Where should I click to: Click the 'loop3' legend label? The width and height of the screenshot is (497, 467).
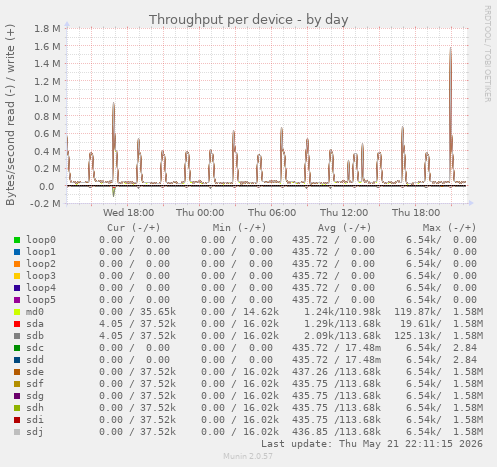click(x=41, y=276)
